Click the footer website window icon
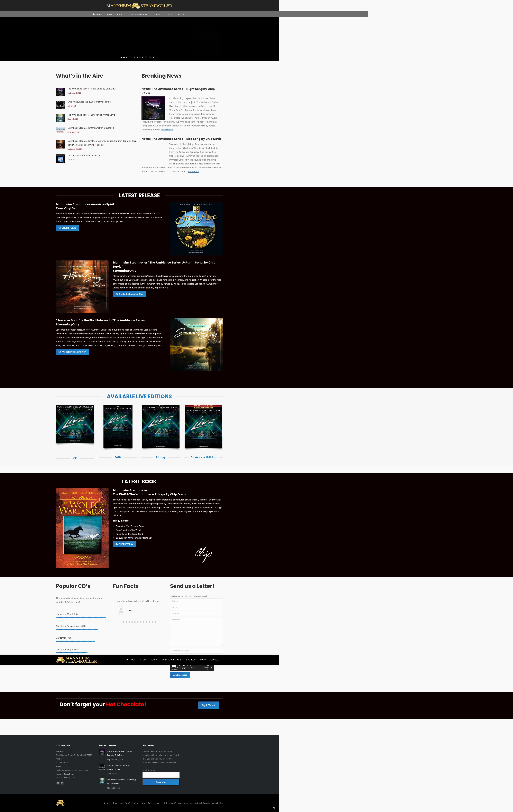Image resolution: width=513 pixels, height=812 pixels. coord(62,783)
